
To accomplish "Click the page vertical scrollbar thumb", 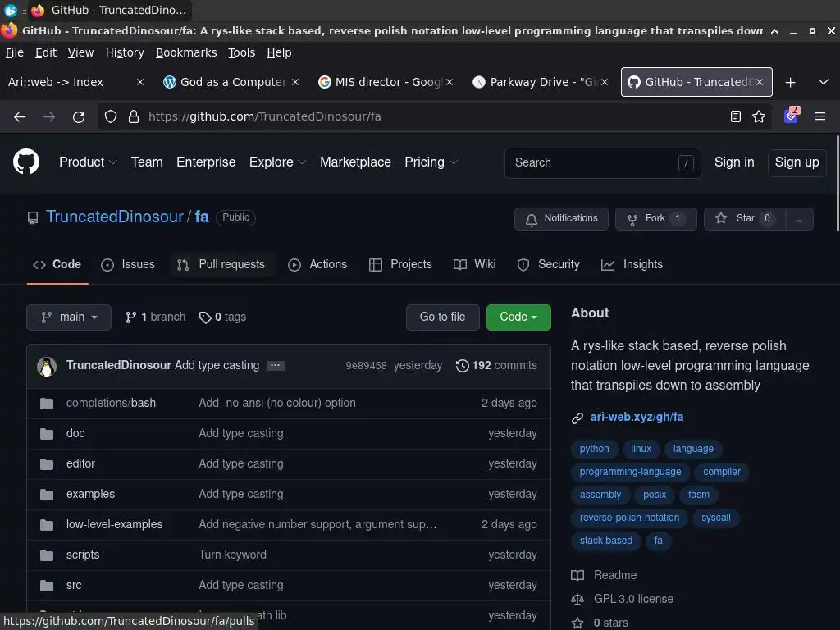I will [837, 183].
